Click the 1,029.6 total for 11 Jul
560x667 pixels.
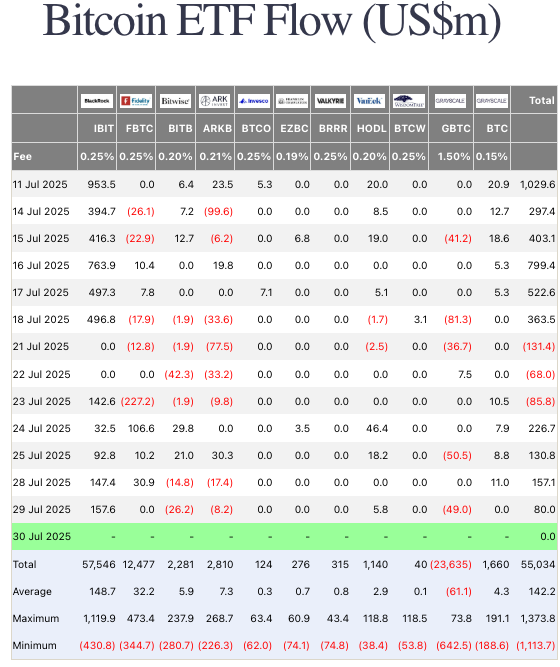pos(537,184)
